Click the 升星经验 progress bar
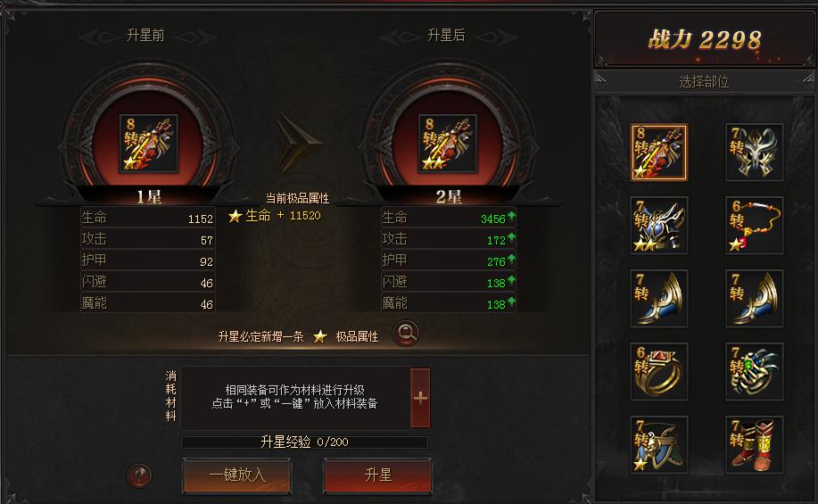 [305, 442]
